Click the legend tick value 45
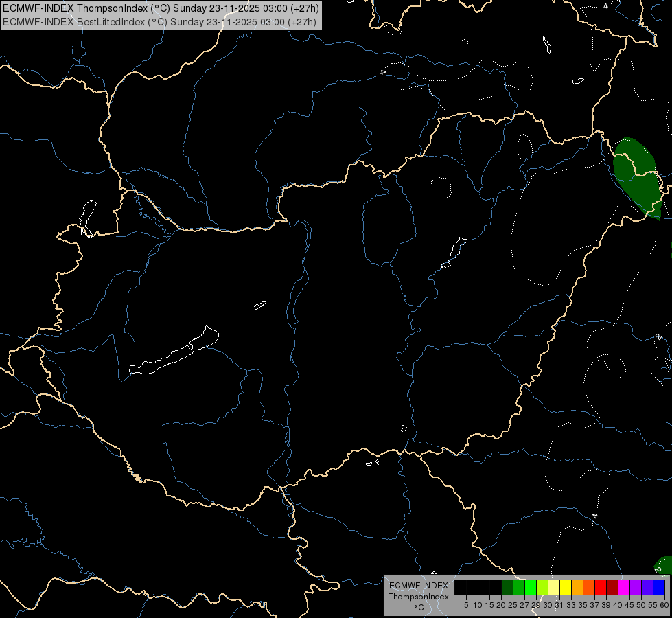The width and height of the screenshot is (672, 618). pos(629,605)
